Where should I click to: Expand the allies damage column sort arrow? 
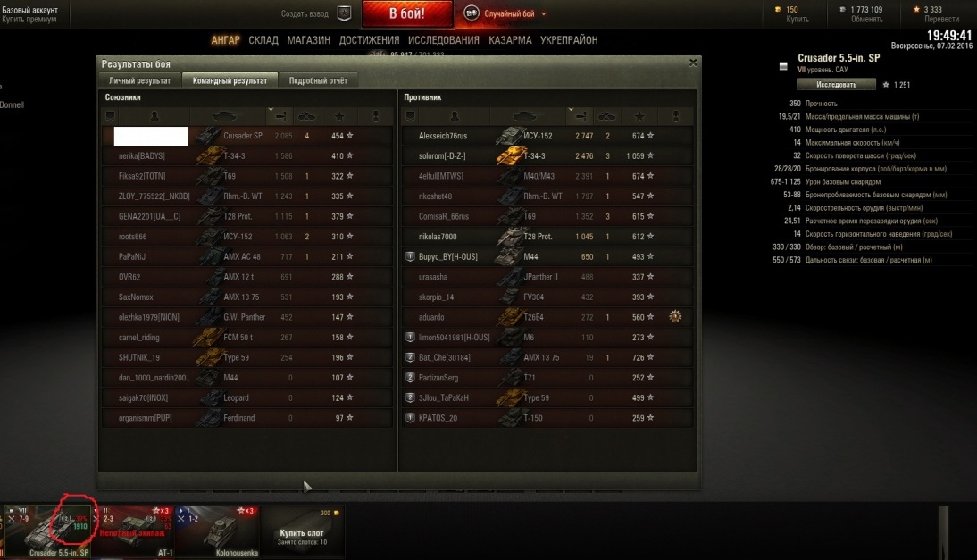coord(271,110)
